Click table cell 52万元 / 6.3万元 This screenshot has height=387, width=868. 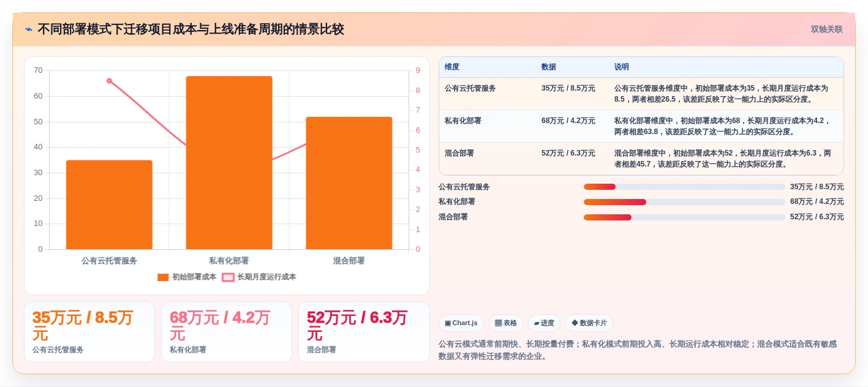tap(568, 153)
